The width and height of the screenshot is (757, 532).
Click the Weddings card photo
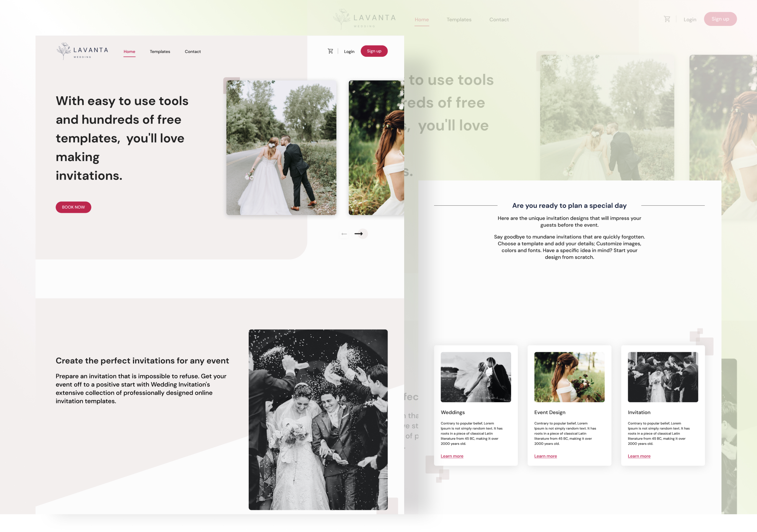476,377
